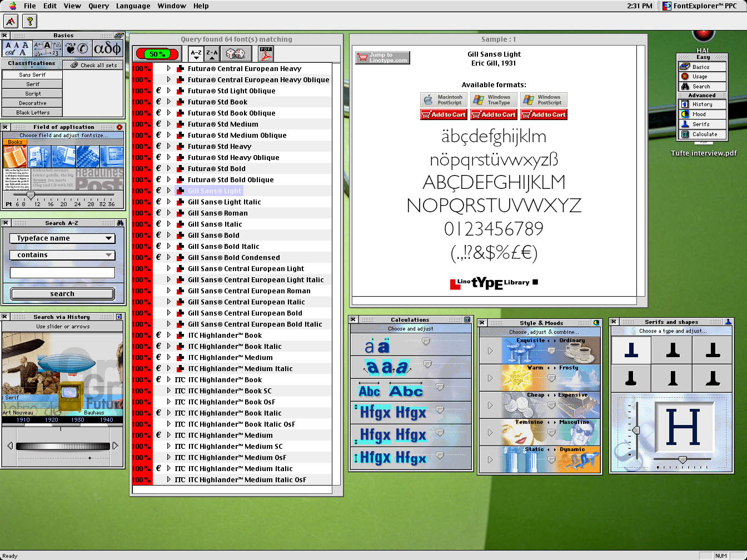The image size is (747, 560).
Task: Click the font 'A' icon in the top toolbar
Action: click(11, 21)
